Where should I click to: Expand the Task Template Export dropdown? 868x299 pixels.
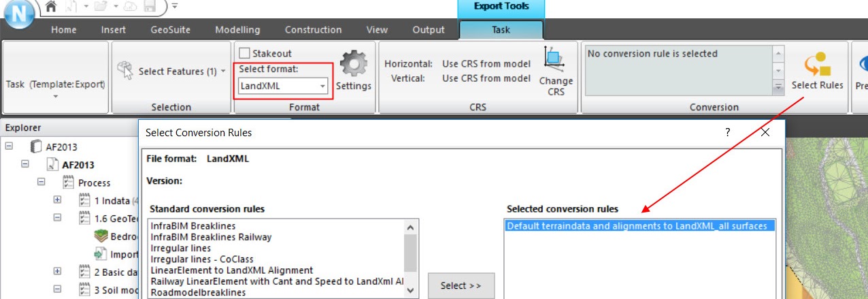[56, 97]
